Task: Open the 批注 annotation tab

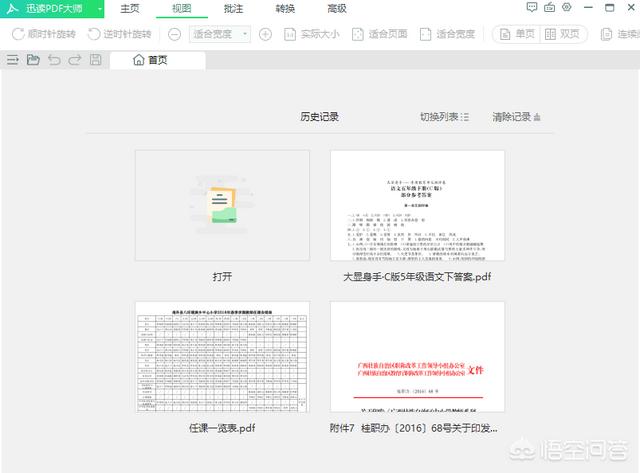Action: coord(233,9)
